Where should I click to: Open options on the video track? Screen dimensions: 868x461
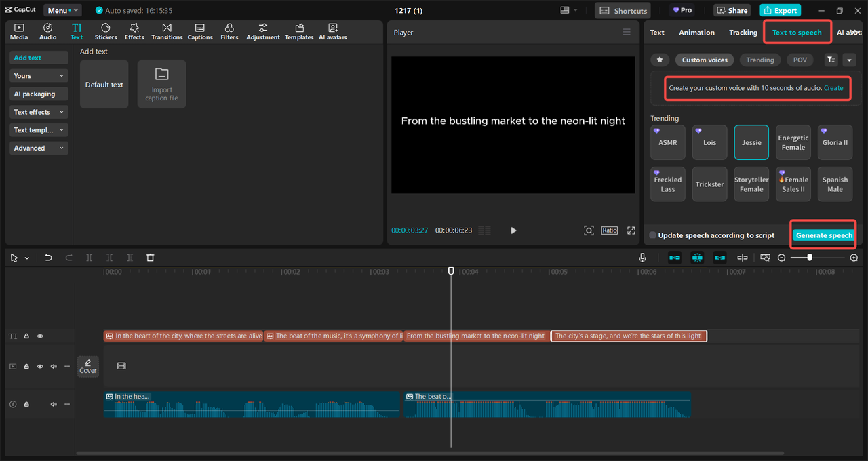click(x=66, y=366)
